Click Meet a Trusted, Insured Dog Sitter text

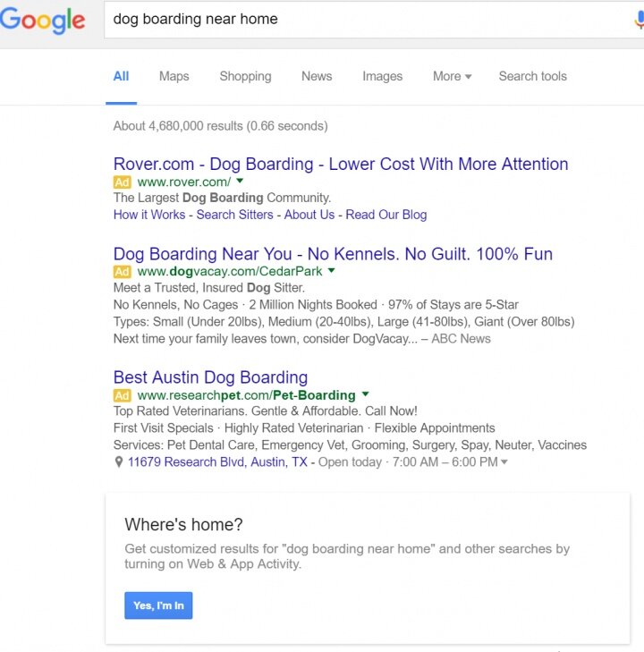click(x=209, y=288)
